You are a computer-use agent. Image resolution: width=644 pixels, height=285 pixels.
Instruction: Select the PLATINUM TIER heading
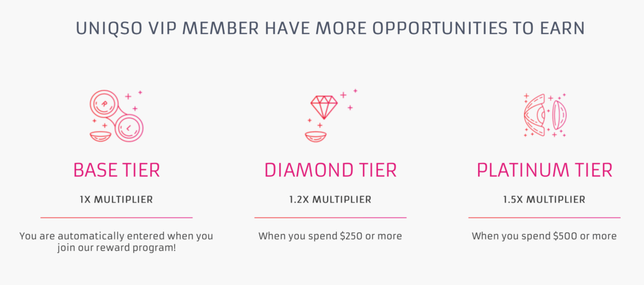click(x=545, y=170)
